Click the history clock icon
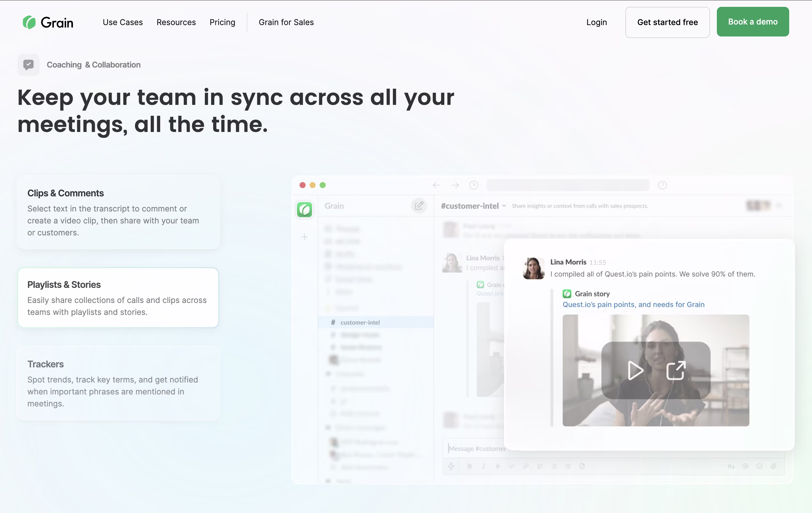The width and height of the screenshot is (812, 513). [474, 185]
